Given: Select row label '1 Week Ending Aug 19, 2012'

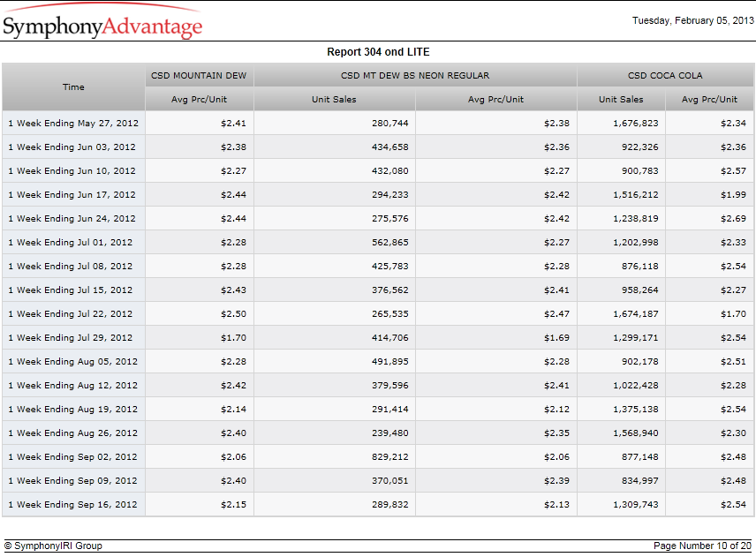Looking at the screenshot, I should [72, 409].
